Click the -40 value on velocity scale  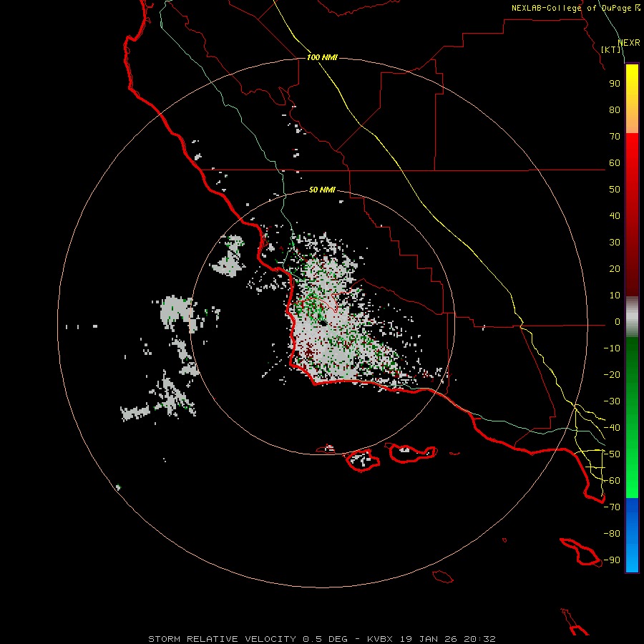click(x=612, y=428)
